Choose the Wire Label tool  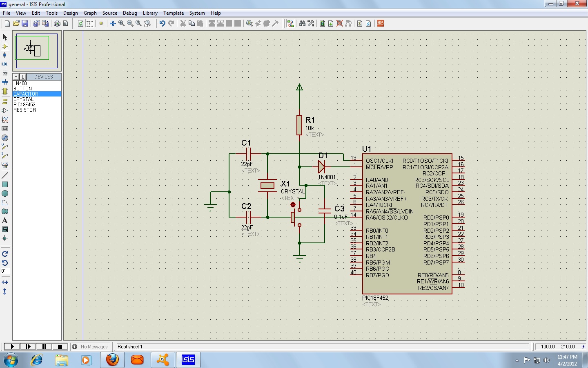[x=5, y=64]
